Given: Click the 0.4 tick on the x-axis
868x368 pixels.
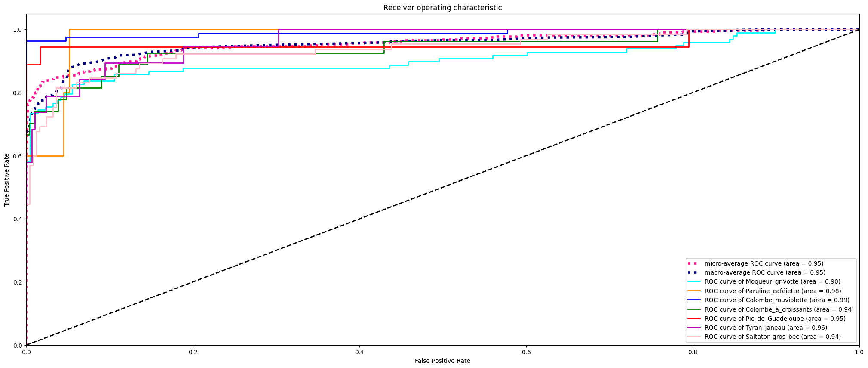Looking at the screenshot, I should tap(359, 352).
